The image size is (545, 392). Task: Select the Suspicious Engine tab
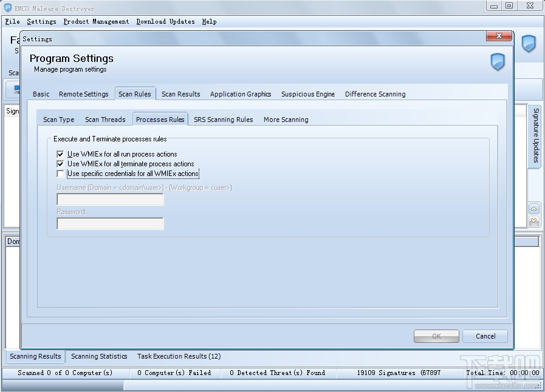[x=307, y=93]
